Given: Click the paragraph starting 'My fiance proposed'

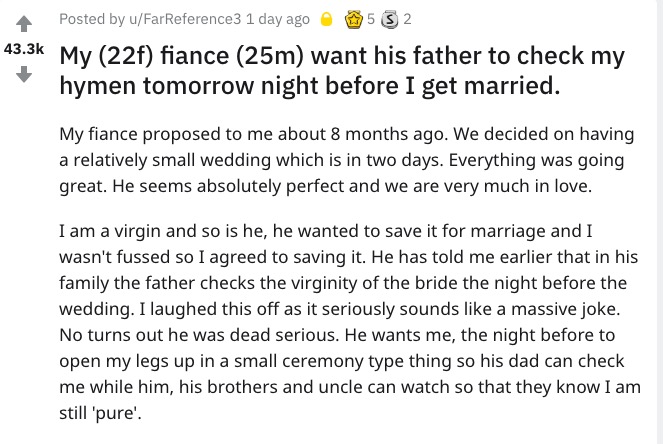Looking at the screenshot, I should (347, 160).
